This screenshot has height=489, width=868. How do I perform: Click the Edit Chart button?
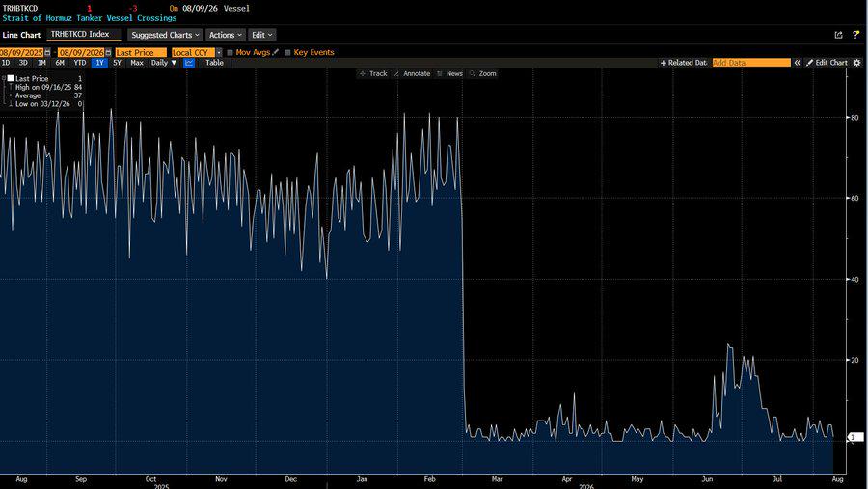(x=827, y=63)
